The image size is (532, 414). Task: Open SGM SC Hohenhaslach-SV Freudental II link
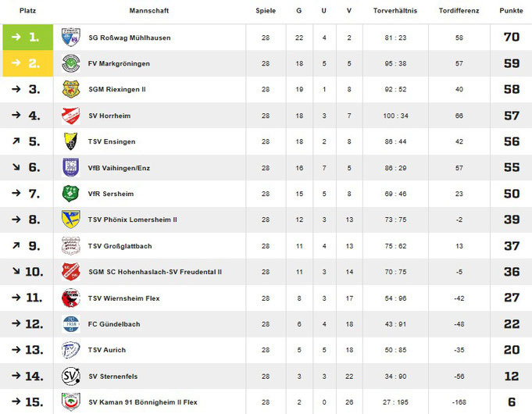(x=155, y=272)
